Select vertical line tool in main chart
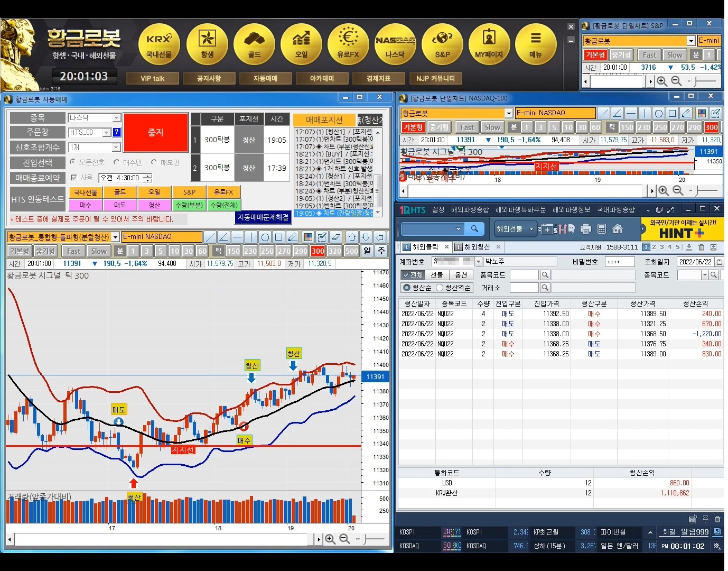The height and width of the screenshot is (571, 728). pyautogui.click(x=251, y=237)
